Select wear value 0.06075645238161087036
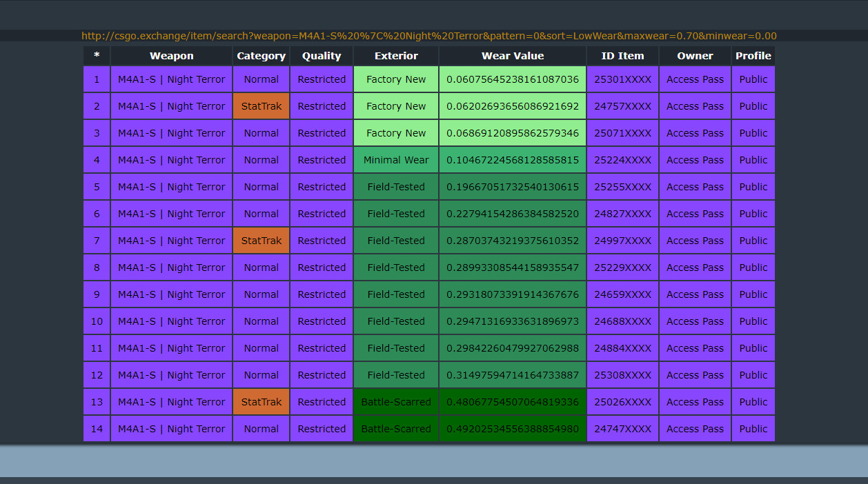 click(513, 79)
